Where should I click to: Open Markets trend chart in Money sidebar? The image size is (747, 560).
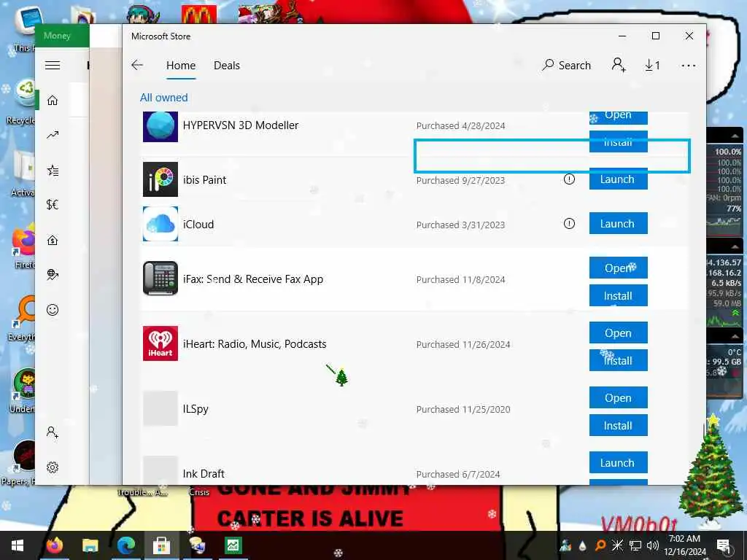(53, 135)
